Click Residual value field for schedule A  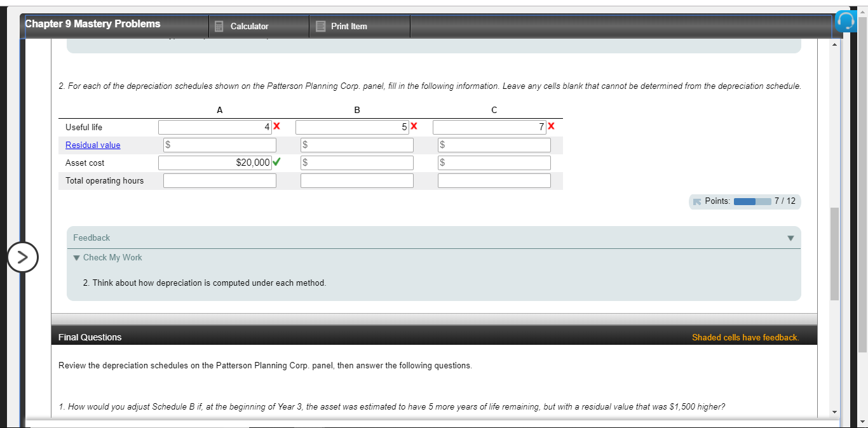pos(220,145)
